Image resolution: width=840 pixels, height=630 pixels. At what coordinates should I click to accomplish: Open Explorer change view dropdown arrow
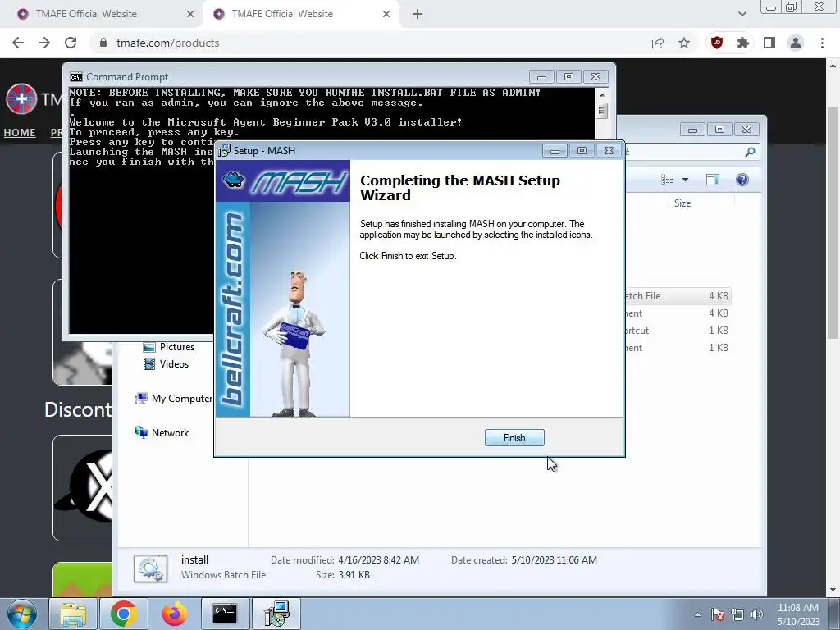tap(685, 180)
